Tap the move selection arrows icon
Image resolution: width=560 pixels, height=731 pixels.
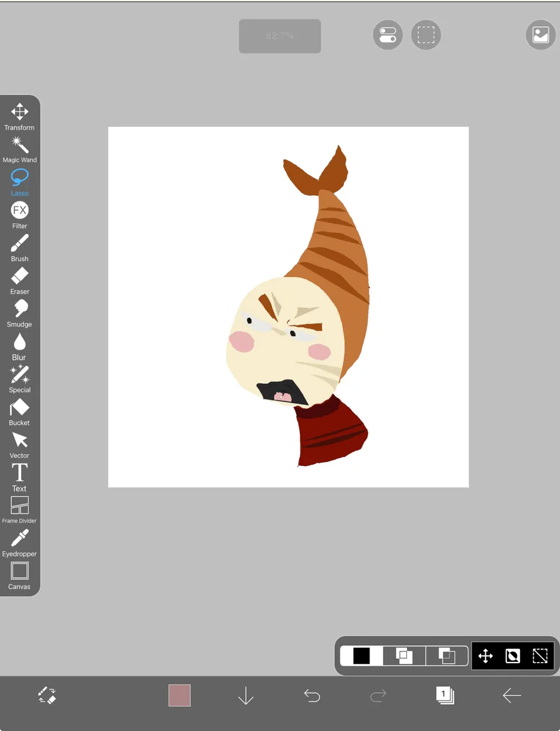pyautogui.click(x=485, y=656)
